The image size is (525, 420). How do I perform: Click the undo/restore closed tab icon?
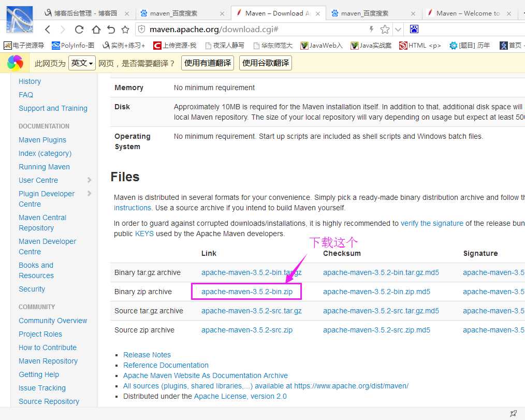click(111, 30)
